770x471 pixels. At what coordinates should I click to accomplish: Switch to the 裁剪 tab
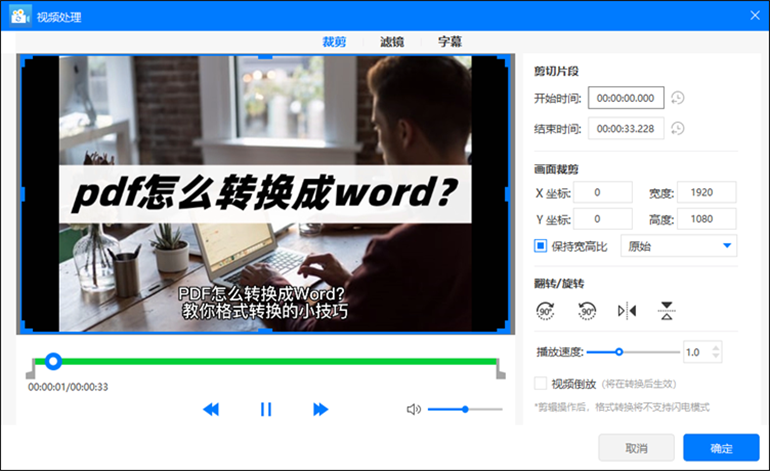point(334,42)
